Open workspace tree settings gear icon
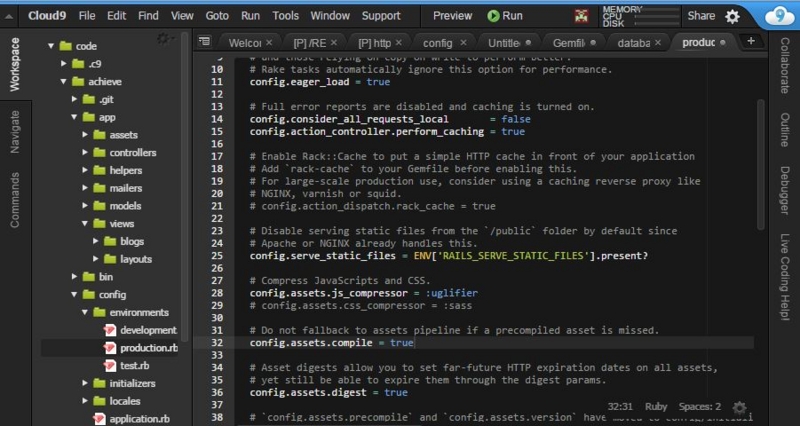Image resolution: width=800 pixels, height=426 pixels. click(164, 39)
